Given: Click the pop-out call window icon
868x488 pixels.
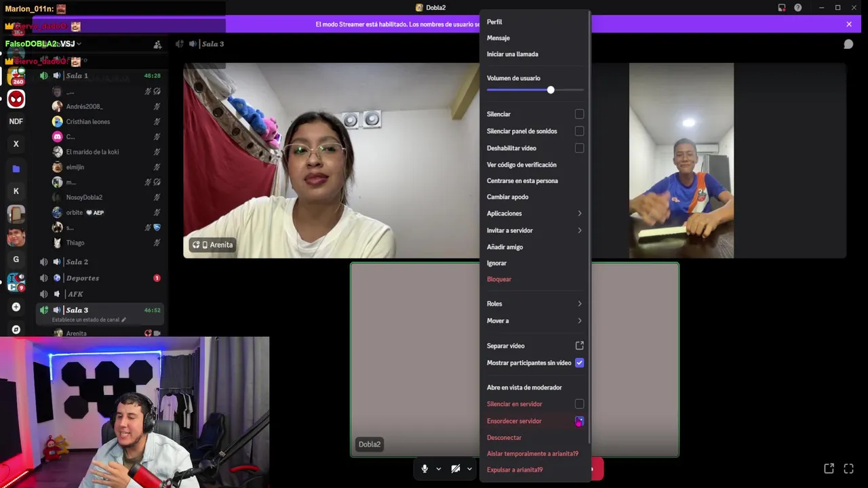Looking at the screenshot, I should click(829, 468).
